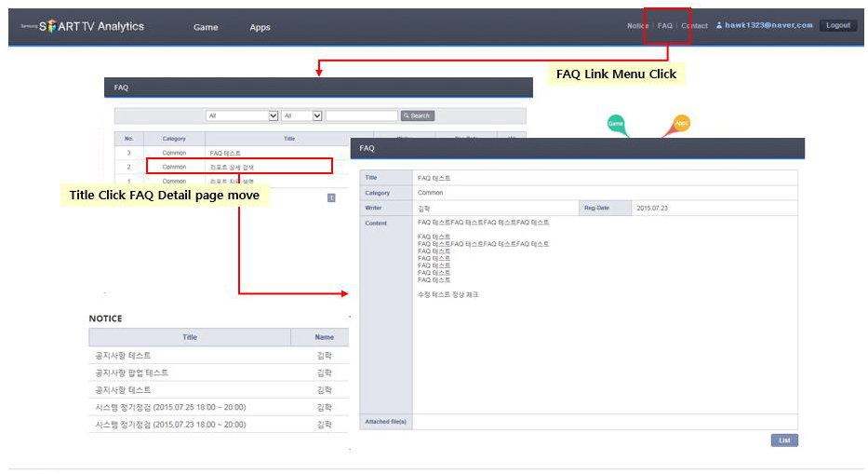Expand the second All dropdown in FAQ search

(x=301, y=115)
